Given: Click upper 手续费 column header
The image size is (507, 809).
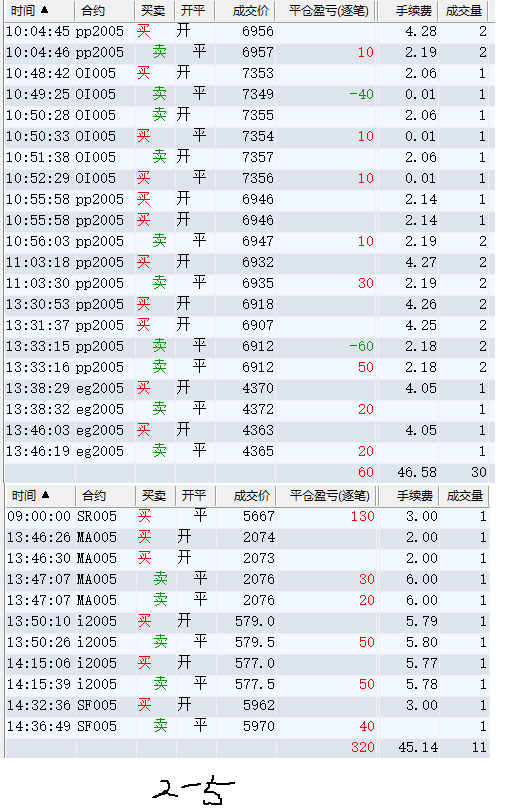Looking at the screenshot, I should (x=408, y=10).
